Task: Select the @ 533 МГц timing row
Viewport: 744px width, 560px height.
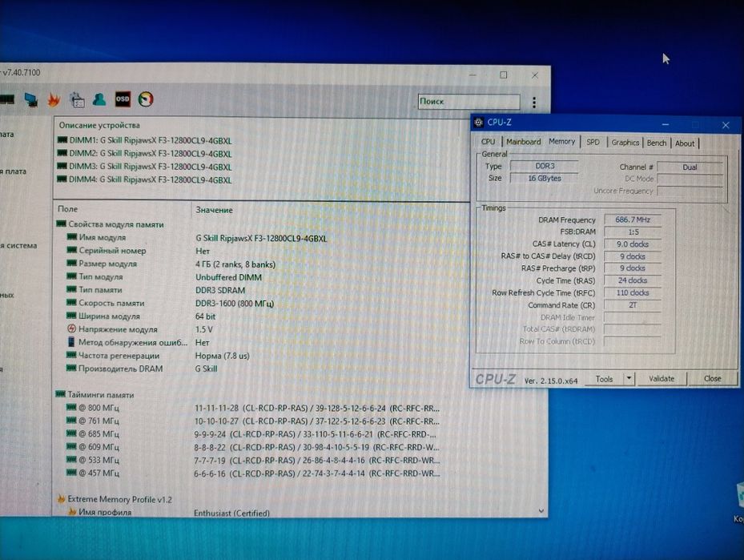Action: (x=251, y=460)
